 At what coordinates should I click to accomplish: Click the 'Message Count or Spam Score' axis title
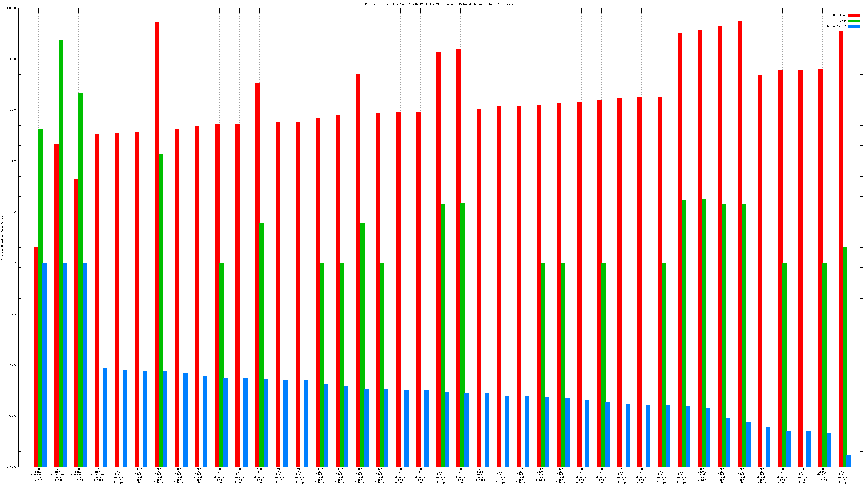(x=2, y=237)
